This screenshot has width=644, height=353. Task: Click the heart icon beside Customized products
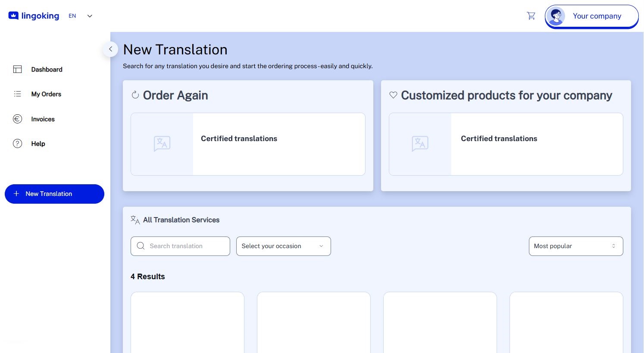click(x=393, y=95)
